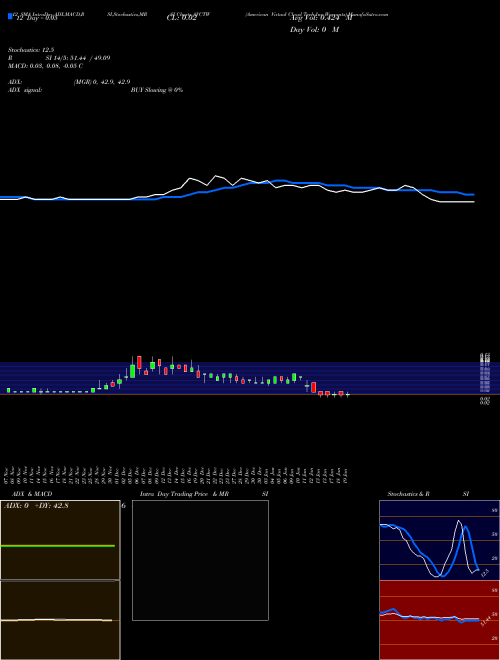Click the 'CL: 0.02' closing price label
This screenshot has height=660, width=500.
point(181,18)
